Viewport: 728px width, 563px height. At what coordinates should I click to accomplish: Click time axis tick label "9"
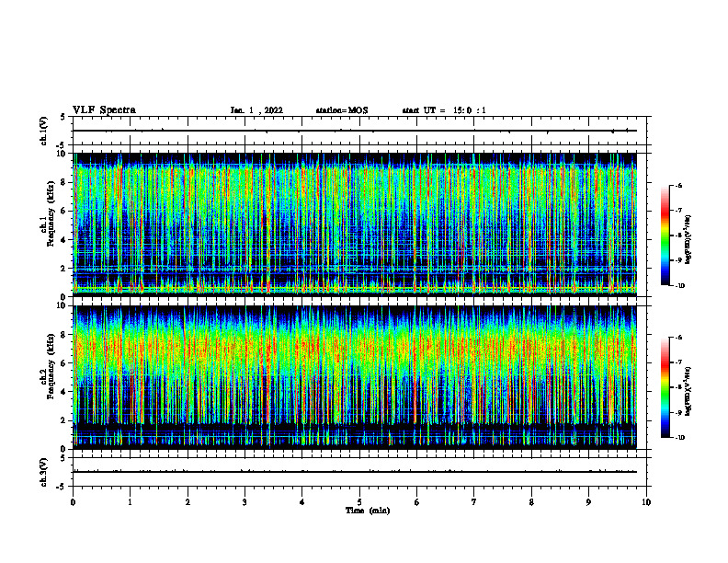tap(588, 502)
